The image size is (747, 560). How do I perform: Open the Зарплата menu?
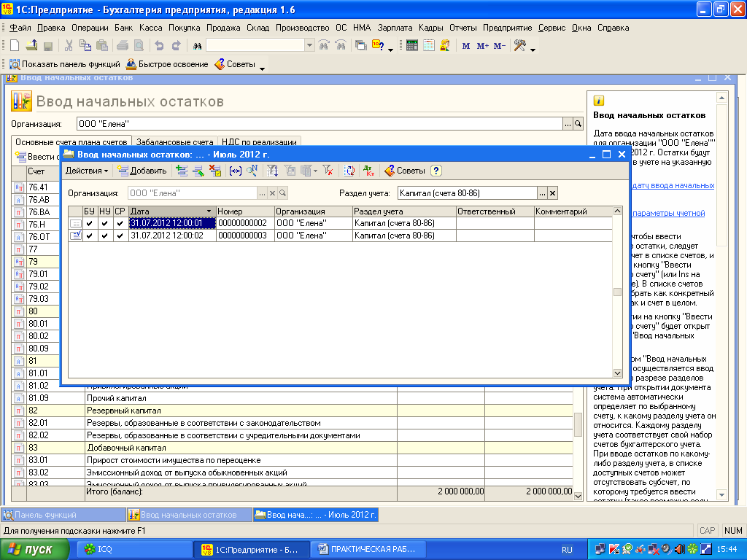click(x=395, y=28)
